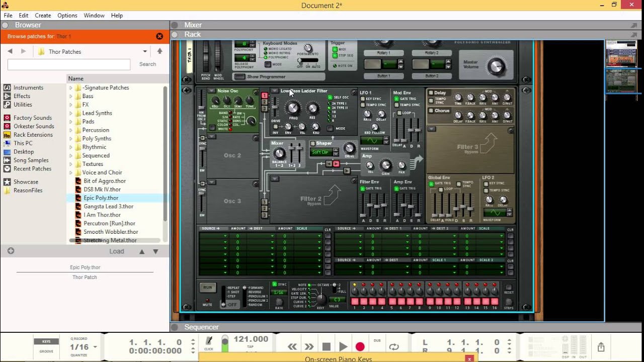Select previous patch with up arrow

tap(142, 251)
